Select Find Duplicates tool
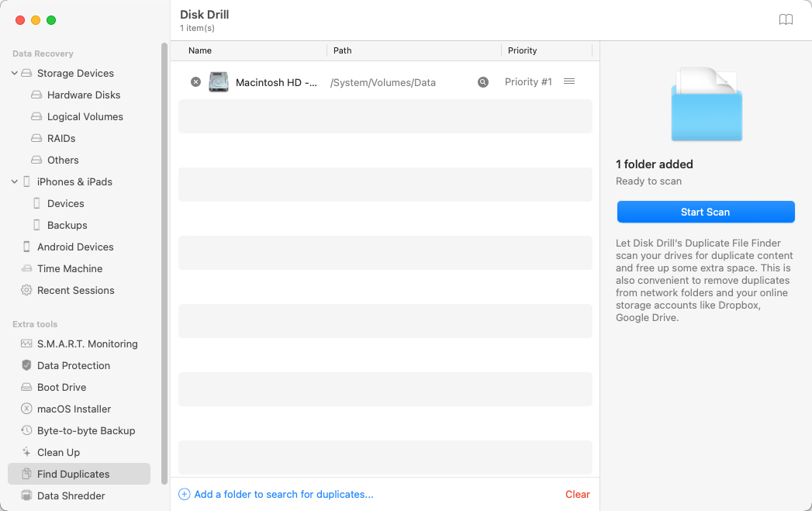 click(78, 474)
